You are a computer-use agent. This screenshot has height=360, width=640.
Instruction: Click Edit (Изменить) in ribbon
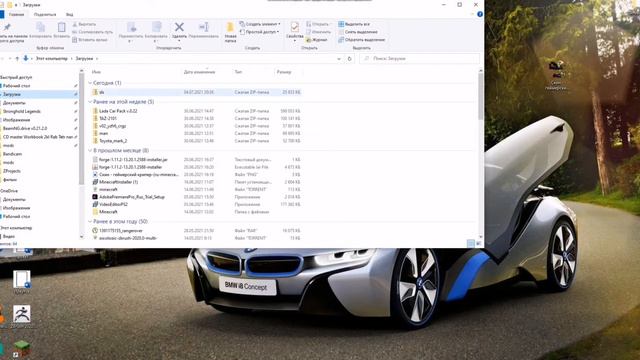click(x=318, y=32)
